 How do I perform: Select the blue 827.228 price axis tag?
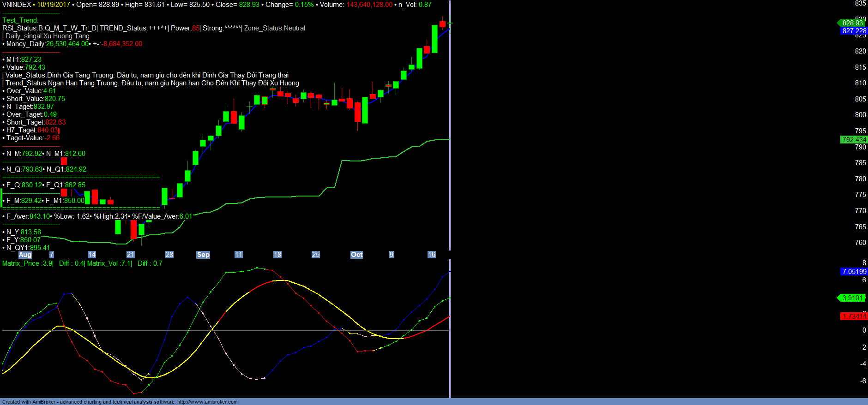[x=854, y=31]
